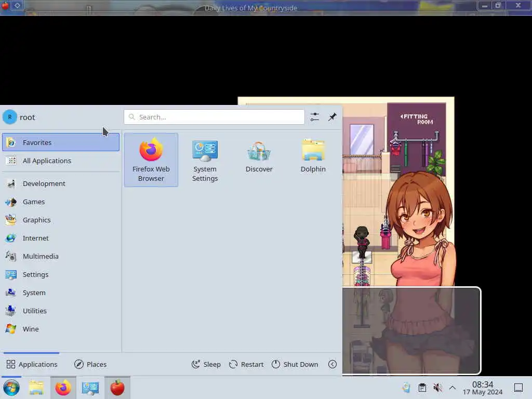Open the Games category

pyautogui.click(x=61, y=202)
